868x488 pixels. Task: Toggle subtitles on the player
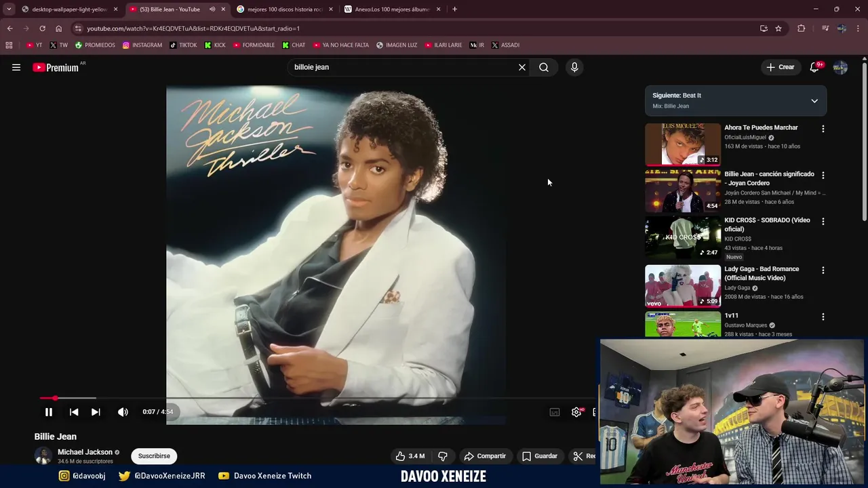tap(555, 412)
